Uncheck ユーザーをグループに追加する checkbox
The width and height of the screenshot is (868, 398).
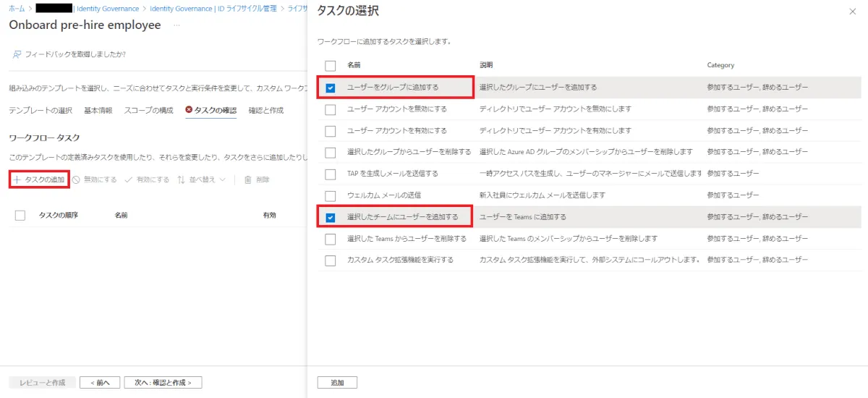pyautogui.click(x=331, y=88)
